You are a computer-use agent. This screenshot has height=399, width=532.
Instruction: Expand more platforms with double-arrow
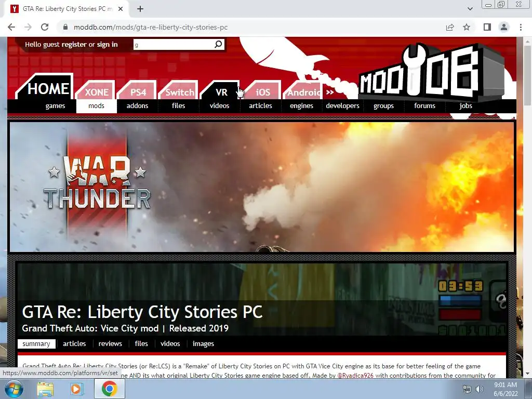coord(330,92)
